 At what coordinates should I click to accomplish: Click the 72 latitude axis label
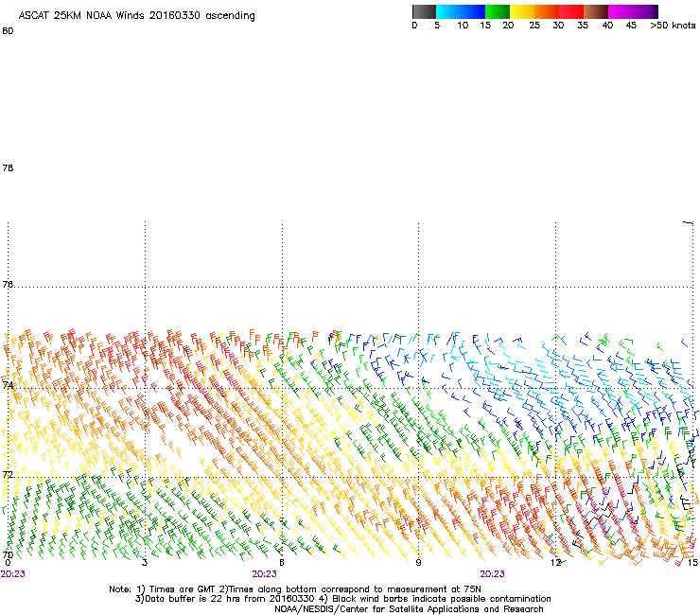[8, 474]
